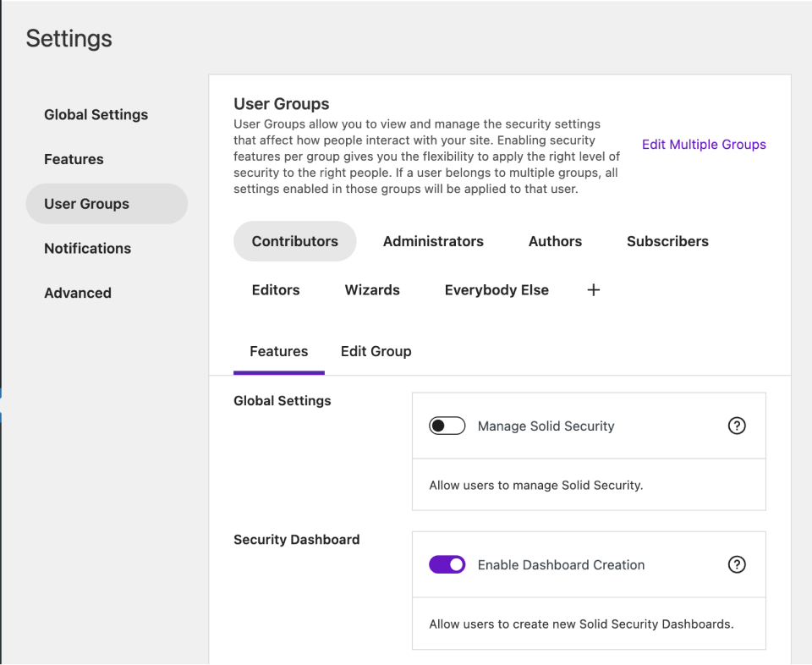Select the Features tab under groups
This screenshot has height=665, width=812.
tap(278, 351)
